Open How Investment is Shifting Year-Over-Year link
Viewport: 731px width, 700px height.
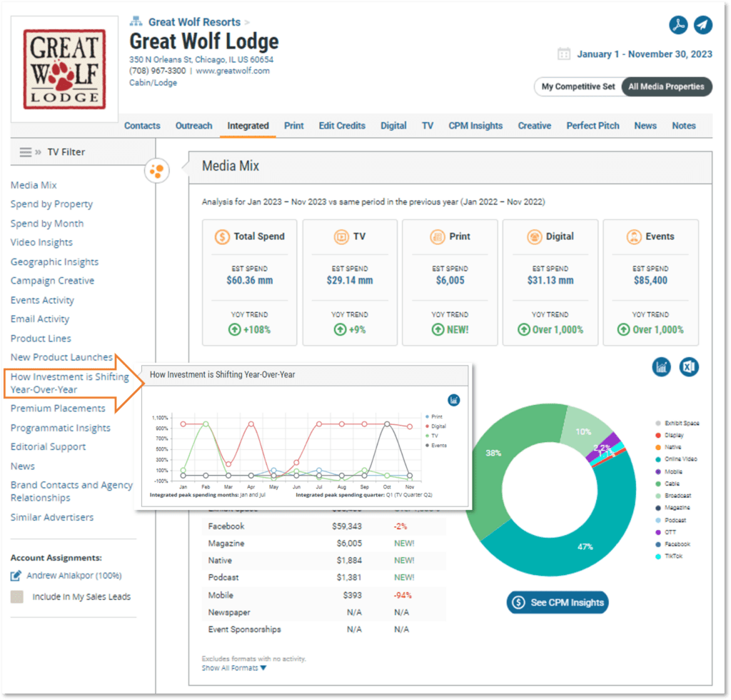click(70, 383)
